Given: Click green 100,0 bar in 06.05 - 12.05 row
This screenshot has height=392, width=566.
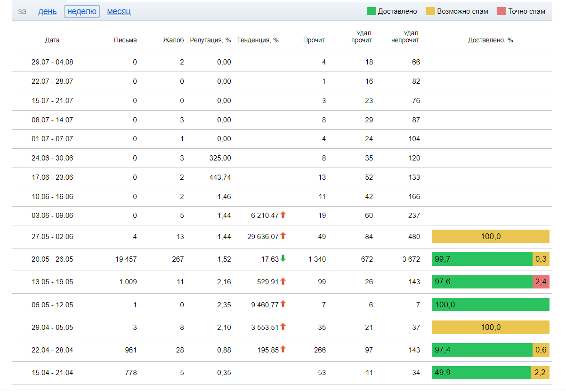Looking at the screenshot, I should [x=491, y=304].
